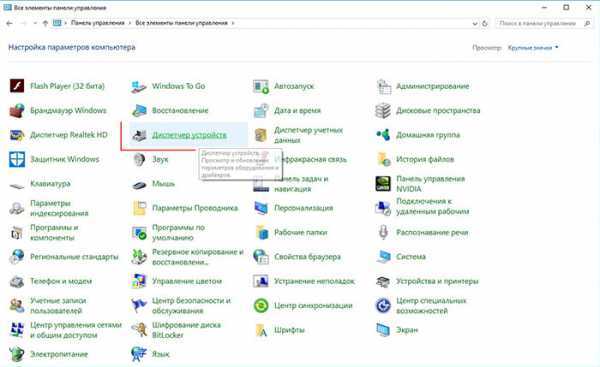The image size is (600, 367).
Task: Open the Система icon
Action: 383,257
